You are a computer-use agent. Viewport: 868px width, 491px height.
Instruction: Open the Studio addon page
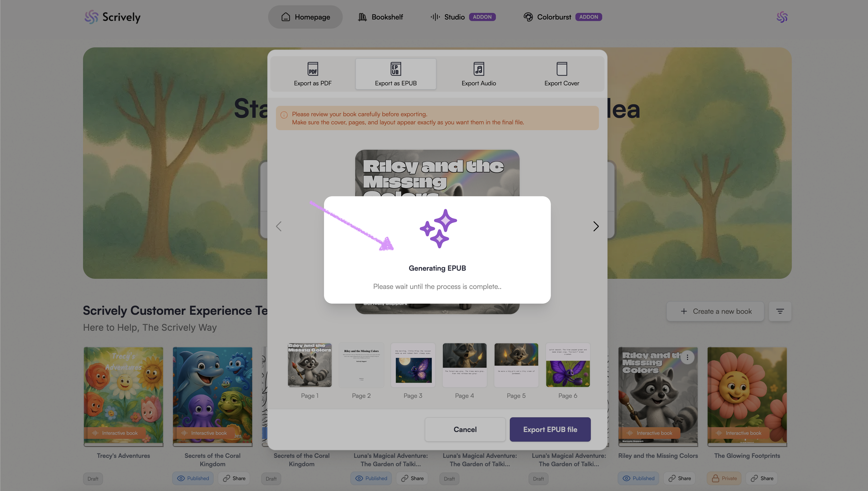(x=463, y=17)
